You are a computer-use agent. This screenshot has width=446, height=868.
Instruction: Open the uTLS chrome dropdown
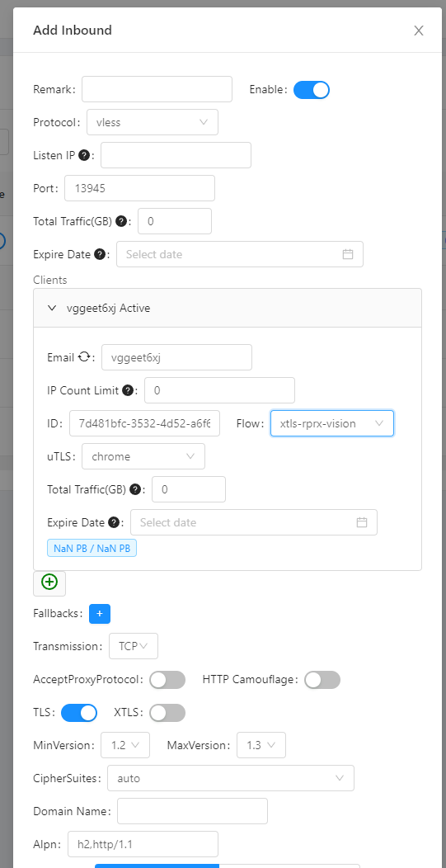coord(143,457)
